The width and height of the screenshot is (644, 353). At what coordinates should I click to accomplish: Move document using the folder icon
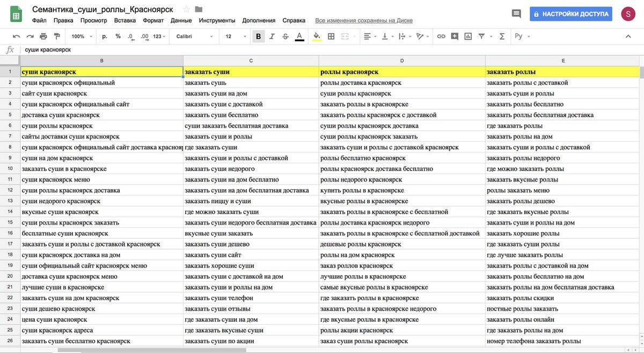point(199,9)
